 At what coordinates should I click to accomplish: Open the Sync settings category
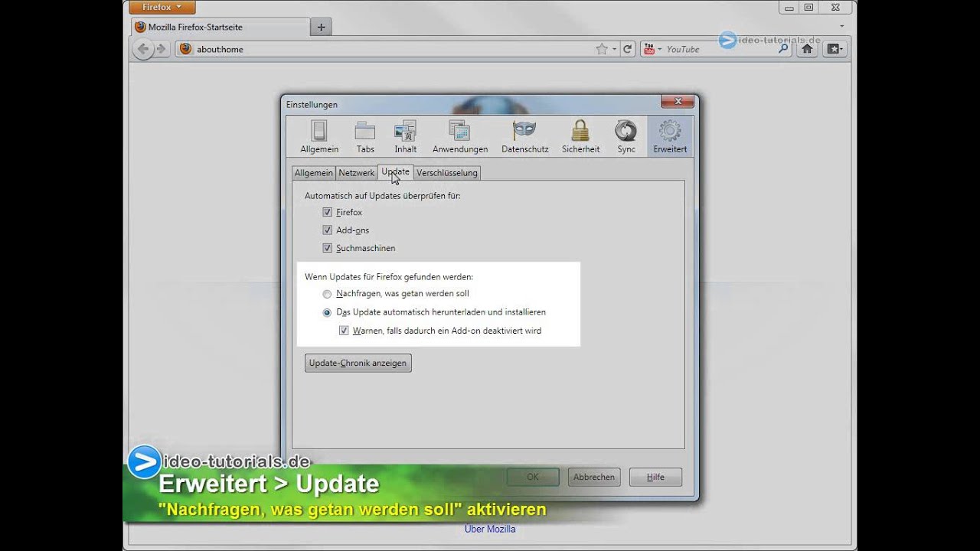(626, 137)
